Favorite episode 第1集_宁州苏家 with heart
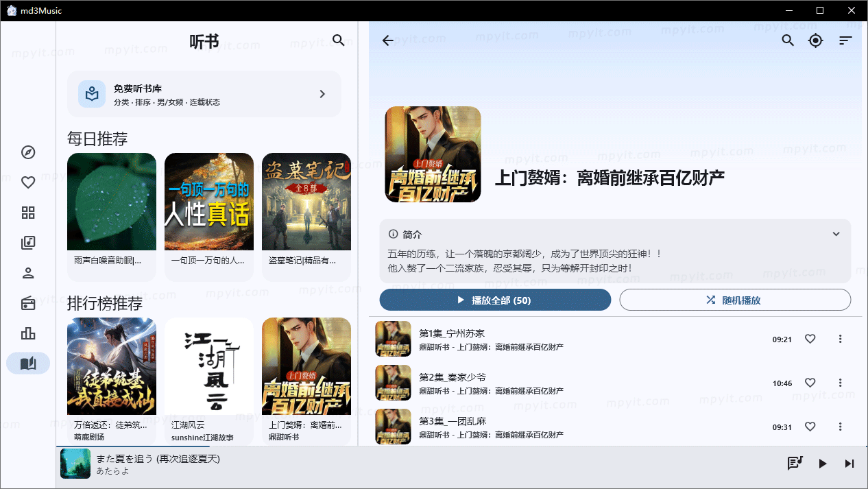 click(x=810, y=339)
